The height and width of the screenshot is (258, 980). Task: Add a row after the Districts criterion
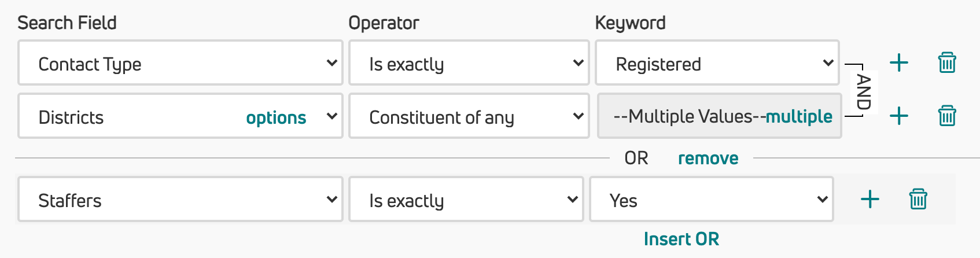pyautogui.click(x=898, y=116)
